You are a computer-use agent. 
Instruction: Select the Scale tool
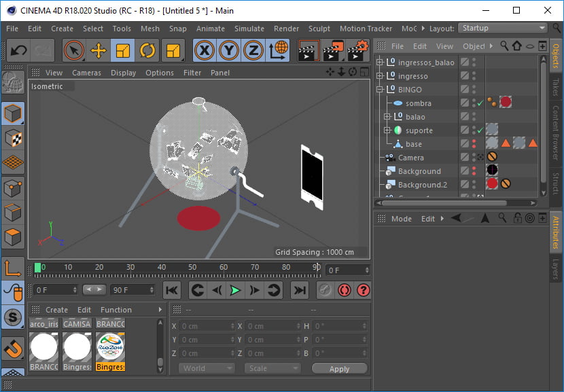(x=123, y=50)
